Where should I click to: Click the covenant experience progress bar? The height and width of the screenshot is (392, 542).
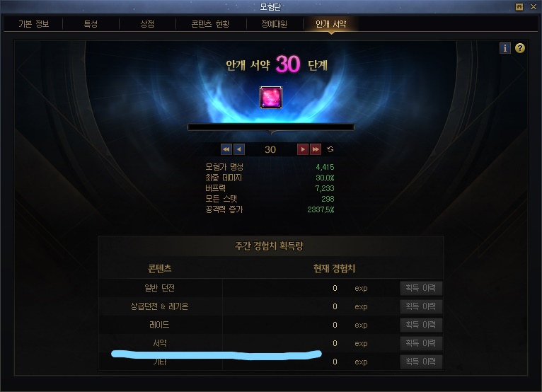click(271, 127)
